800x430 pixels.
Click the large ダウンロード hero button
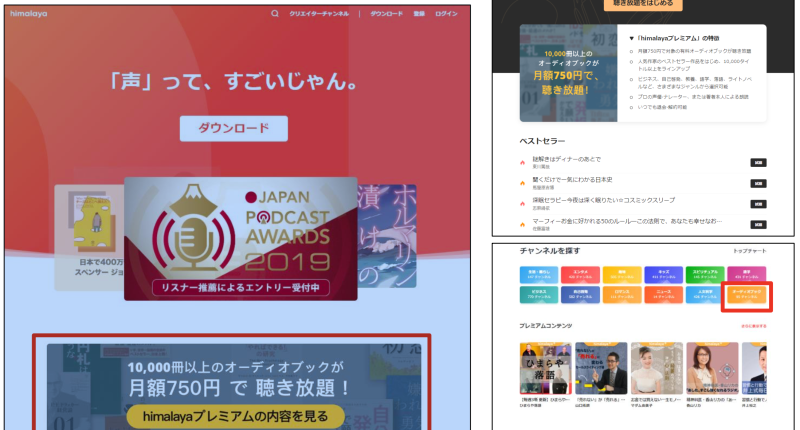coord(234,128)
